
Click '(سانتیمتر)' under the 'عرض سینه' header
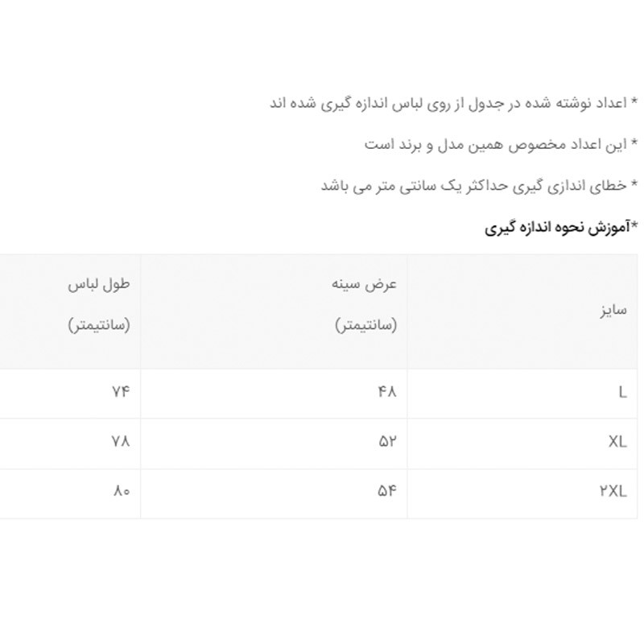pos(365,325)
